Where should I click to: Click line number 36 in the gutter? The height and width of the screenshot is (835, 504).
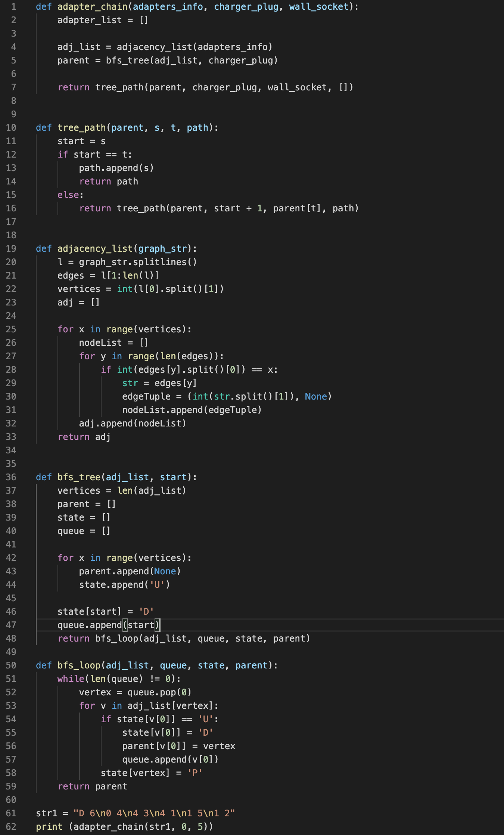tap(11, 477)
